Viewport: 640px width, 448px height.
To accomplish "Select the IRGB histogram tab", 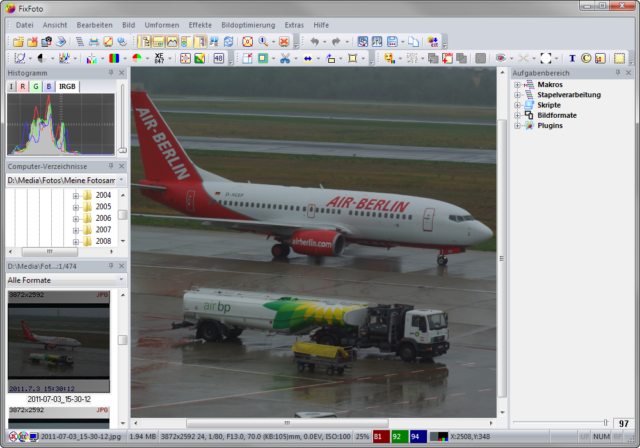I will [x=67, y=86].
